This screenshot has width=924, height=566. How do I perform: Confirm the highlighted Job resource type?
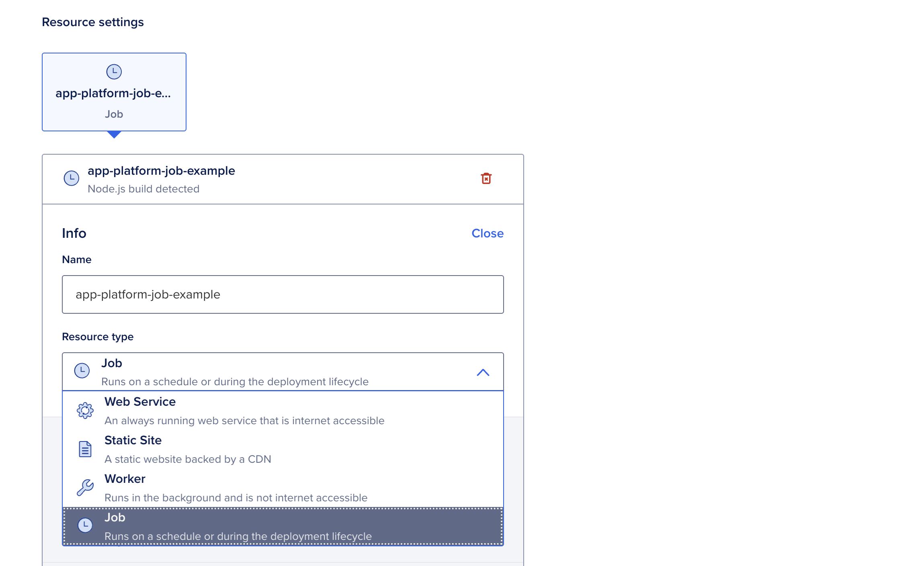point(241,525)
